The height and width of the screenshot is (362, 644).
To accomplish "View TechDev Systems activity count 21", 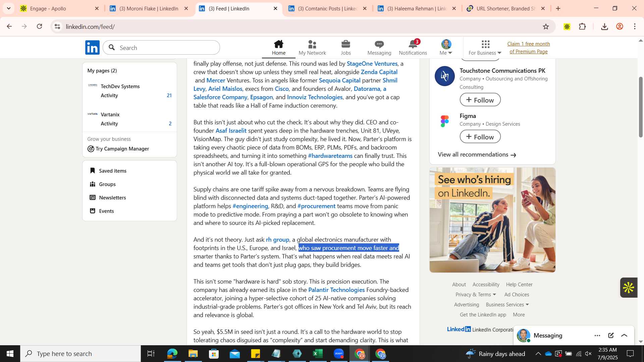I will pos(169,96).
